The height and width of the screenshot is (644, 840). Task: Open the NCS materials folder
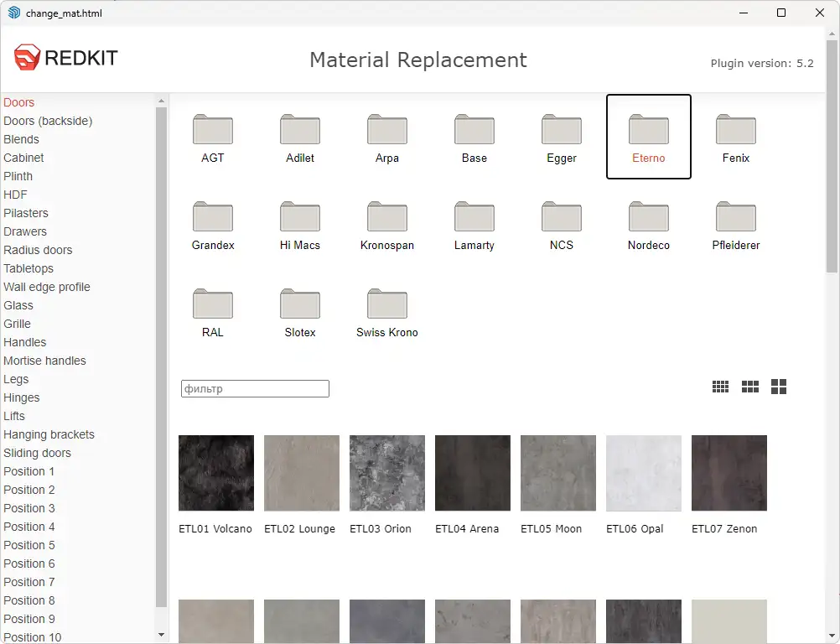[x=561, y=225]
